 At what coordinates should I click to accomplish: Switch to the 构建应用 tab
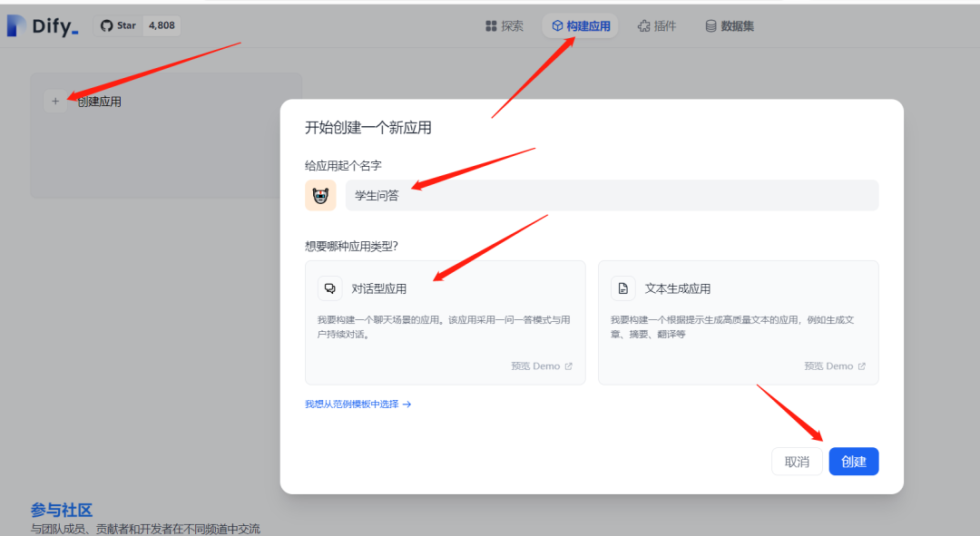(x=580, y=26)
